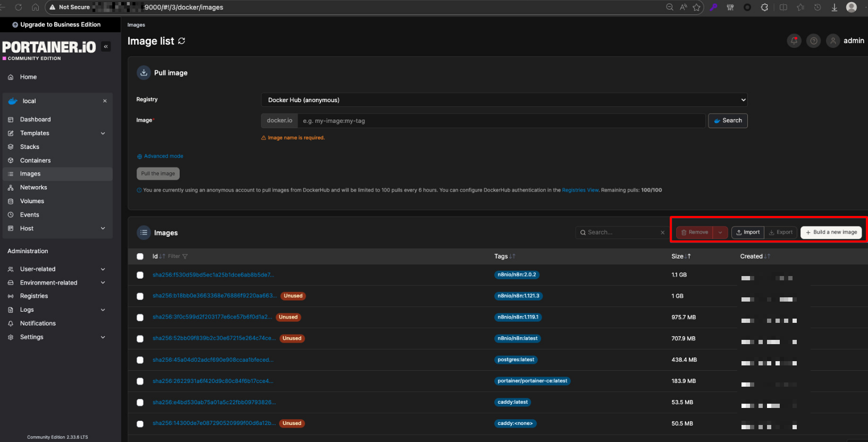Click the browser home icon

point(36,7)
